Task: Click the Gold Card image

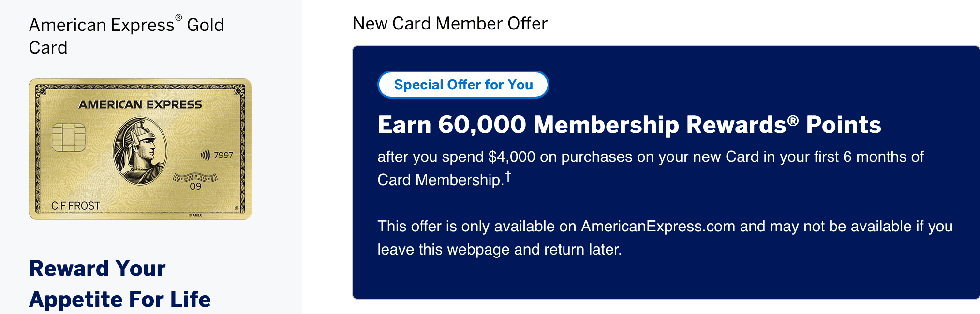Action: point(140,149)
